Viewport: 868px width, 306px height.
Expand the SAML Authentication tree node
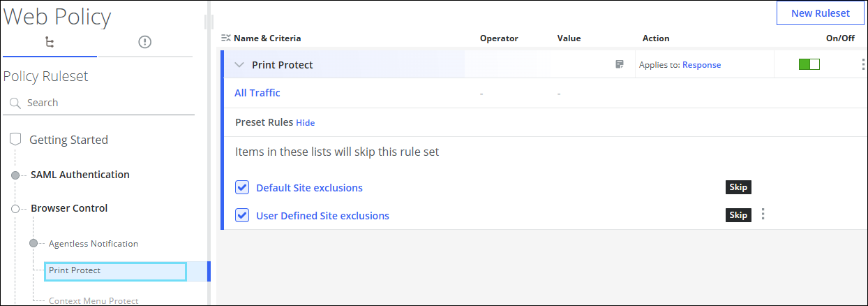15,175
